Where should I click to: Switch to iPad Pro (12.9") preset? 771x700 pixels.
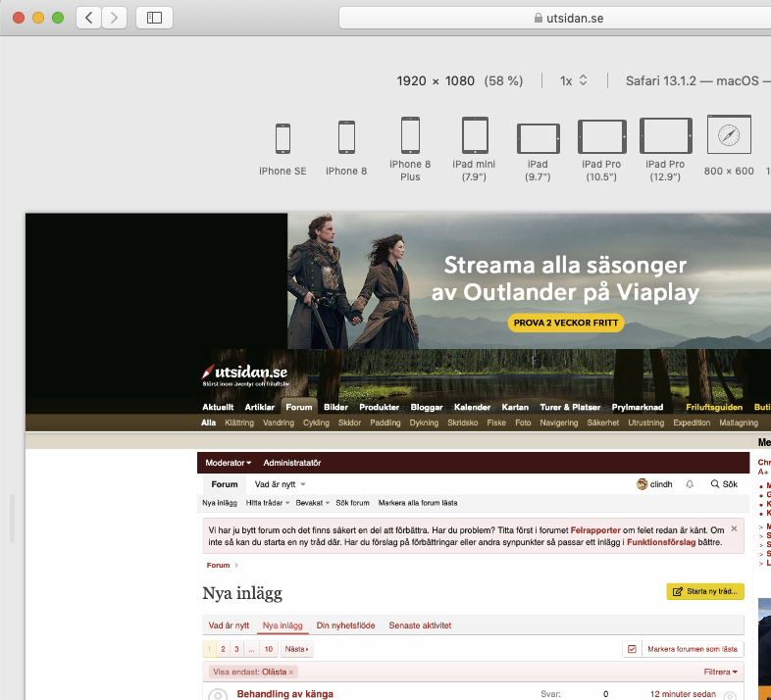(x=665, y=136)
